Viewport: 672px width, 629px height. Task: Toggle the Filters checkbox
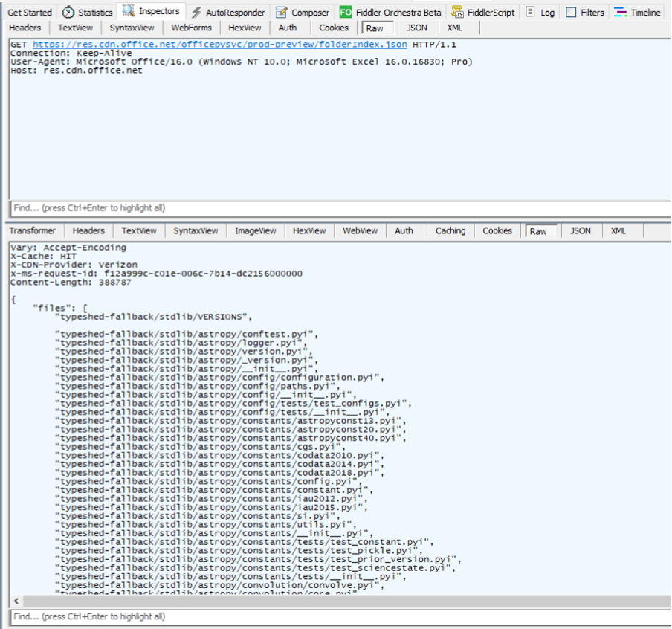click(571, 12)
